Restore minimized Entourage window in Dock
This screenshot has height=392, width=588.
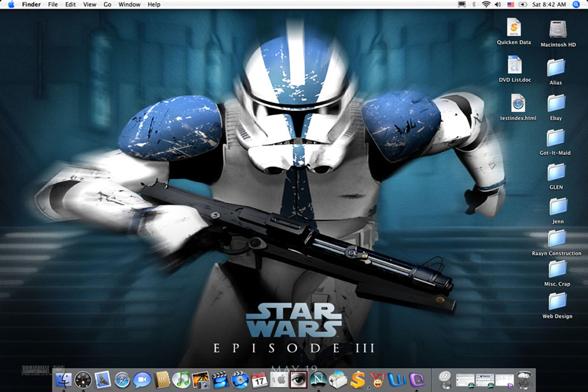[x=504, y=380]
